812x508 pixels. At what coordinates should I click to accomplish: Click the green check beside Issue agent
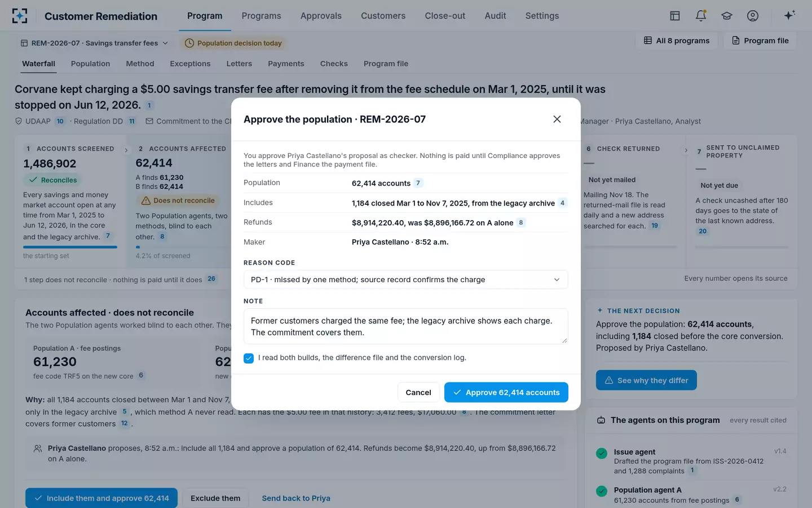(602, 453)
